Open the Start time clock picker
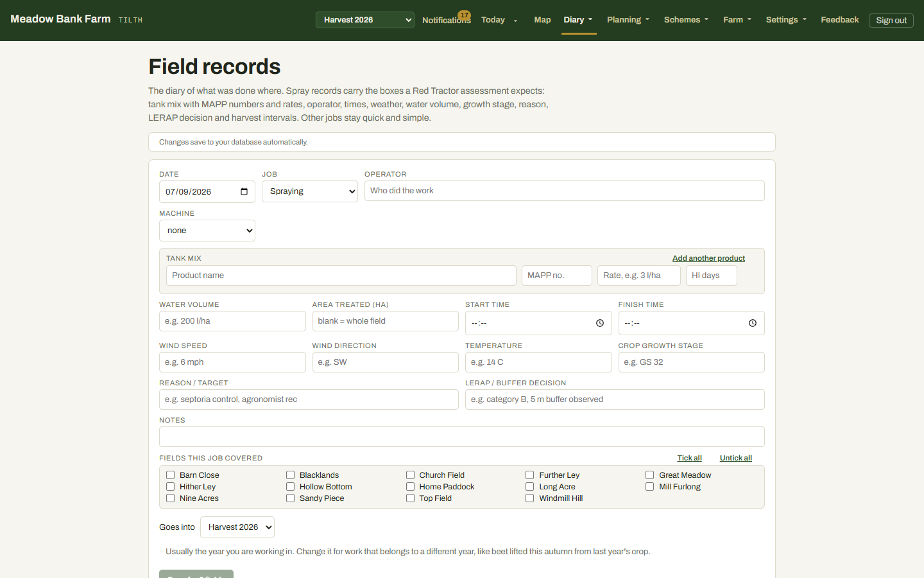 [600, 323]
